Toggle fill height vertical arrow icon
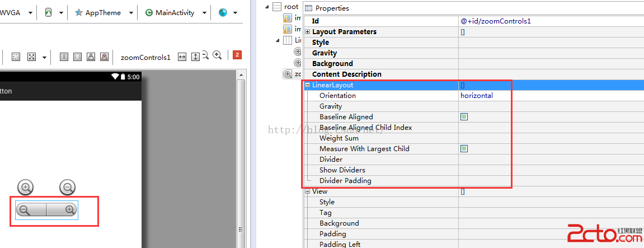The image size is (644, 248). [x=195, y=57]
